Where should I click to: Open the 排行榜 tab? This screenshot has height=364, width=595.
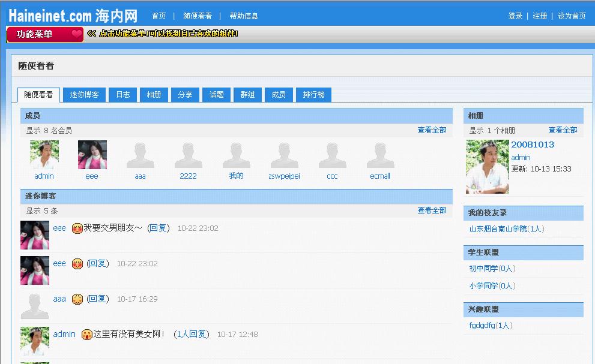tap(314, 95)
